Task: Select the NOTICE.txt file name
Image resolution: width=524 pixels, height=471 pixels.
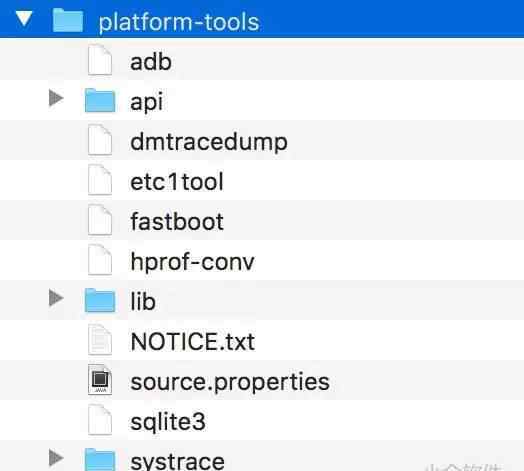Action: [x=193, y=342]
